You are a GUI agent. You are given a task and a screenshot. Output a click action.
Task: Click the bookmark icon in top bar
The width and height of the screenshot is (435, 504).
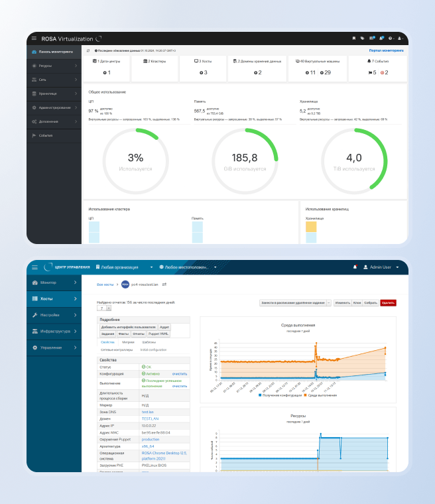[354, 38]
